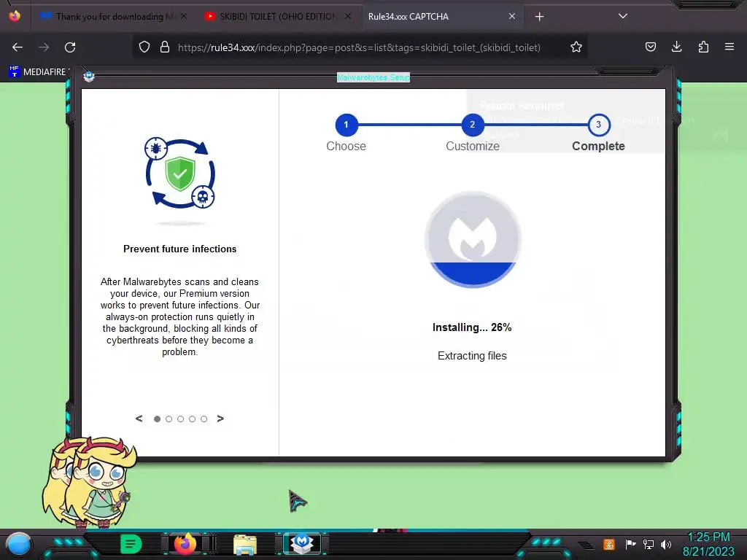Click the orange Java tray icon
747x560 pixels.
click(x=609, y=544)
